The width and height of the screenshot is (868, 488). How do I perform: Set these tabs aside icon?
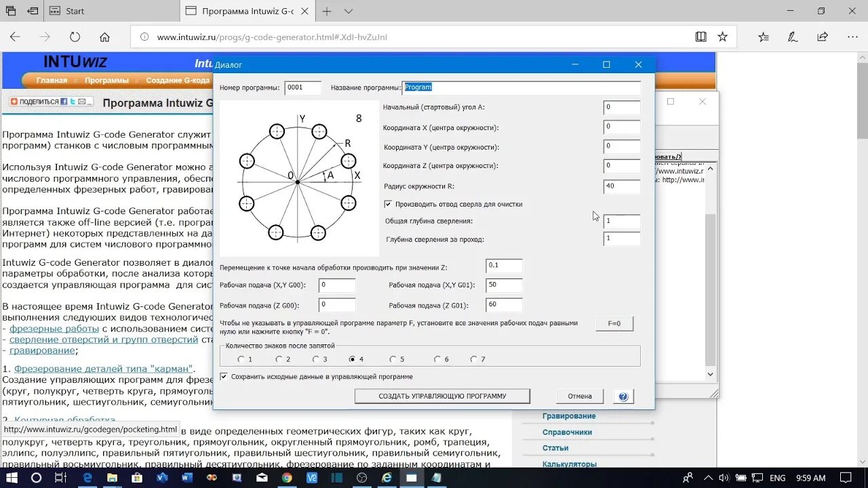[33, 11]
